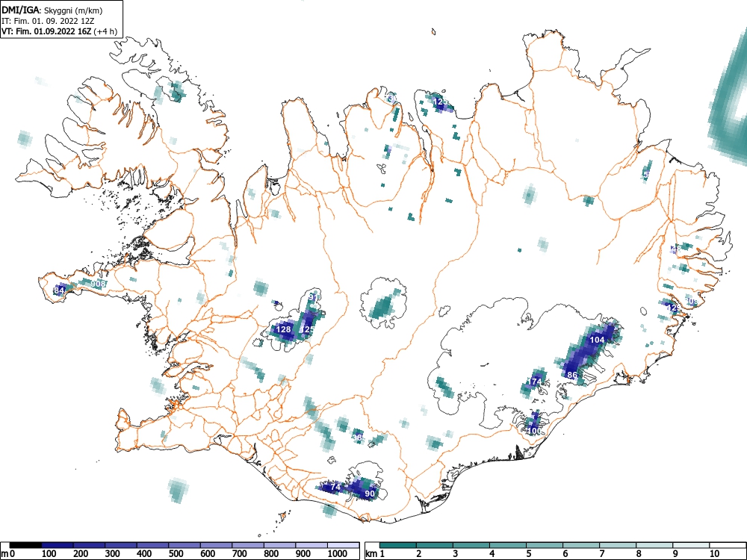
Task: Click the black legend swatch starting at 0
Action: point(25,545)
